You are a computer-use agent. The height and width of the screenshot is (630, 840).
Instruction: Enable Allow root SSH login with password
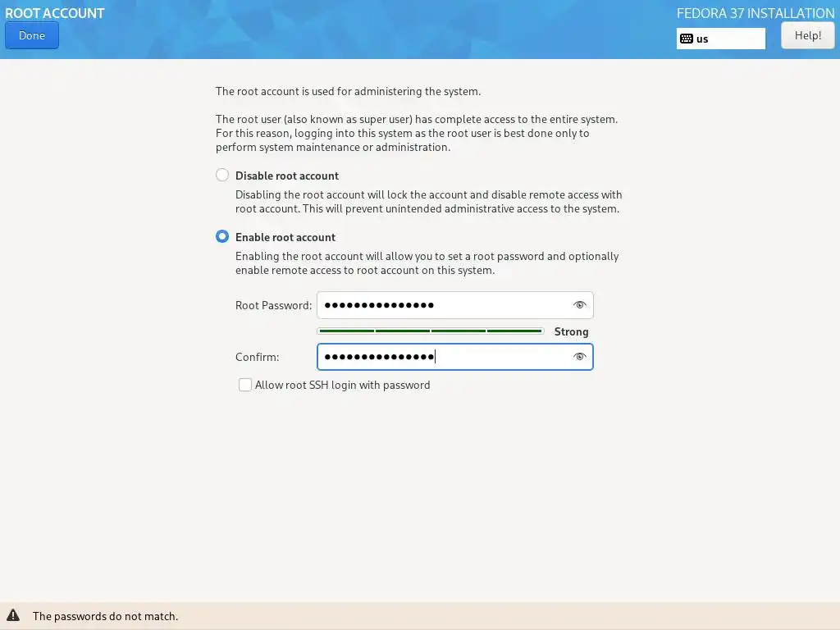coord(244,385)
